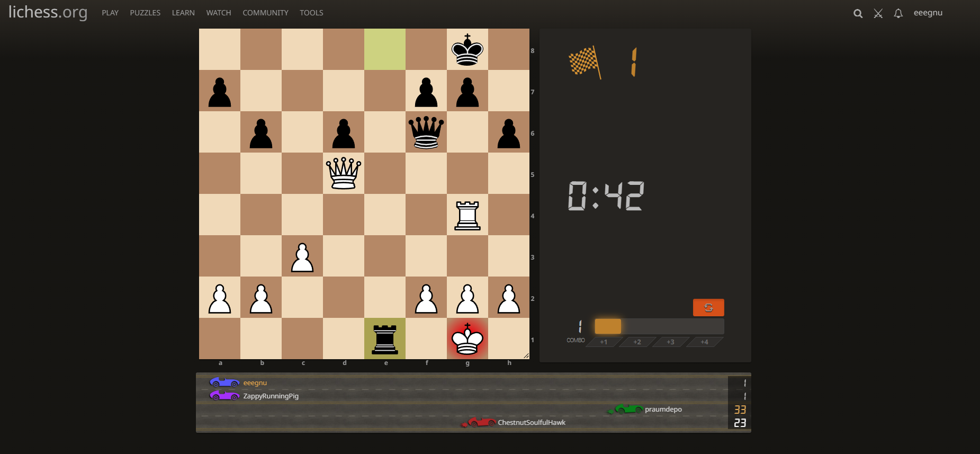Click ZappyRunningPig racer name
Viewport: 980px width, 454px height.
click(x=271, y=396)
